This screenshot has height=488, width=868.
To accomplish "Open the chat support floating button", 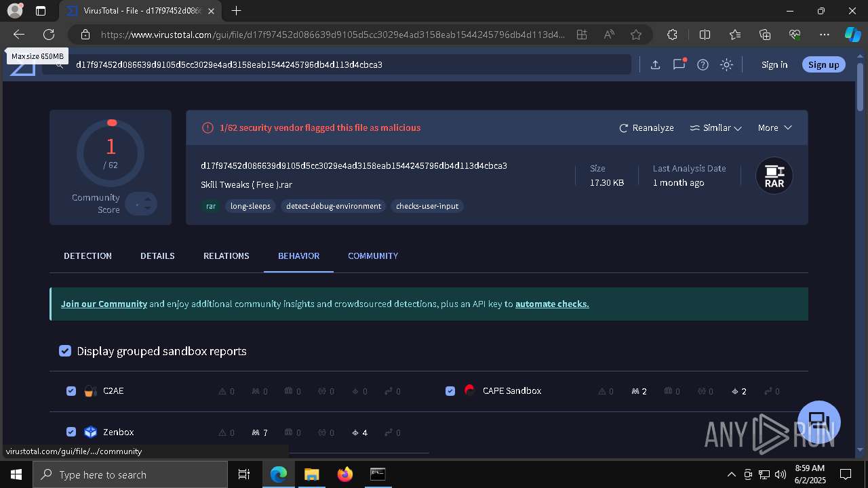I will [x=819, y=421].
